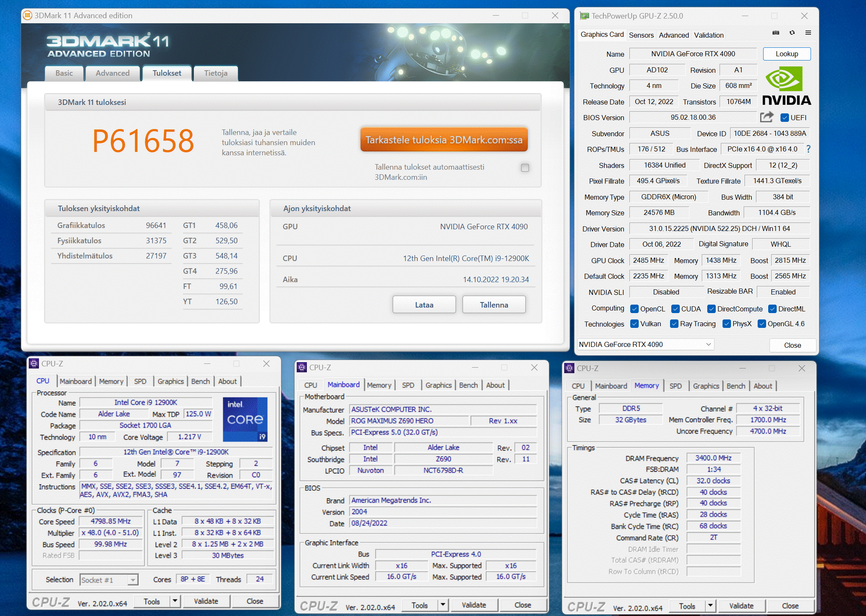Click the Tallenna button
This screenshot has height=616, width=866.
[494, 305]
